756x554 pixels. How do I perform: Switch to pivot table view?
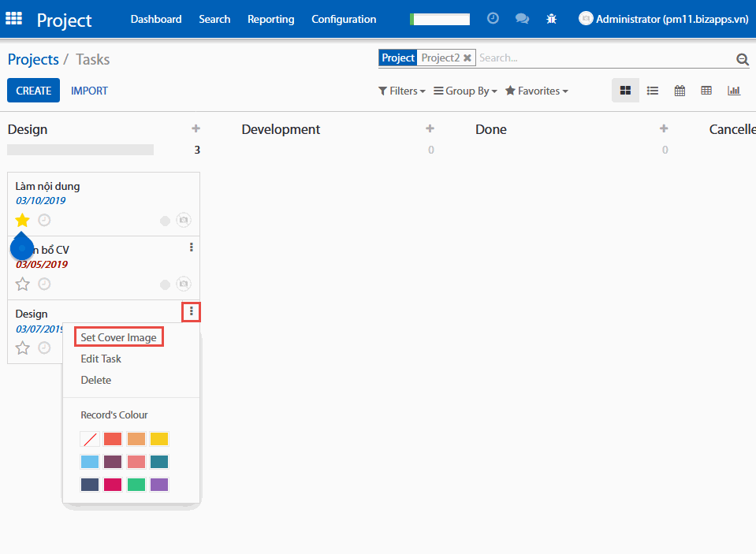[706, 91]
